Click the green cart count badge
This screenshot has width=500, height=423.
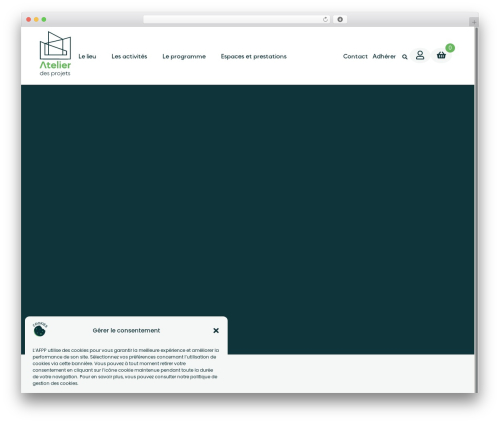click(450, 48)
